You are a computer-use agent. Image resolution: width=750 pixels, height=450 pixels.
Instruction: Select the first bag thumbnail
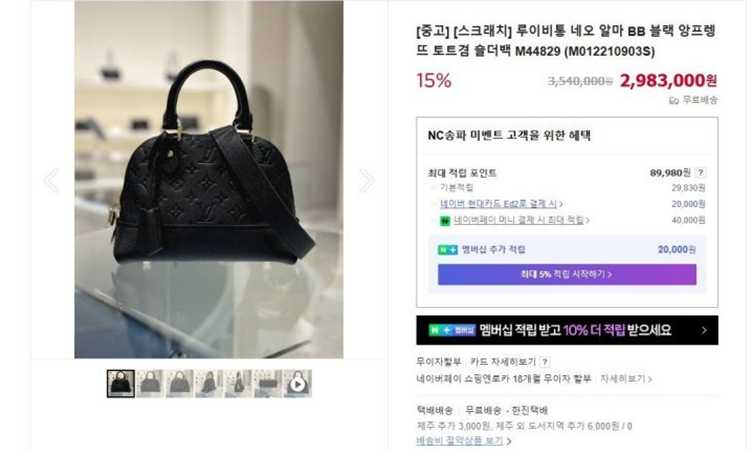[x=121, y=384]
